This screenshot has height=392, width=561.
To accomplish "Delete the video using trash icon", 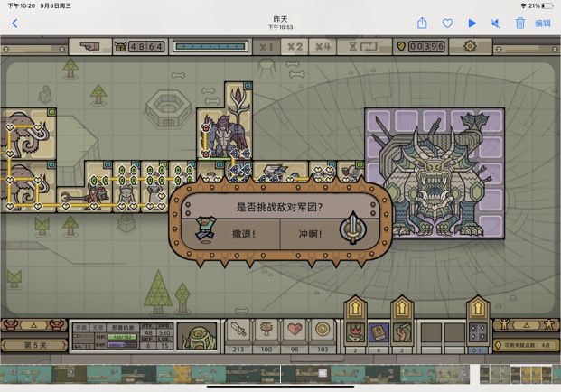I will (520, 23).
